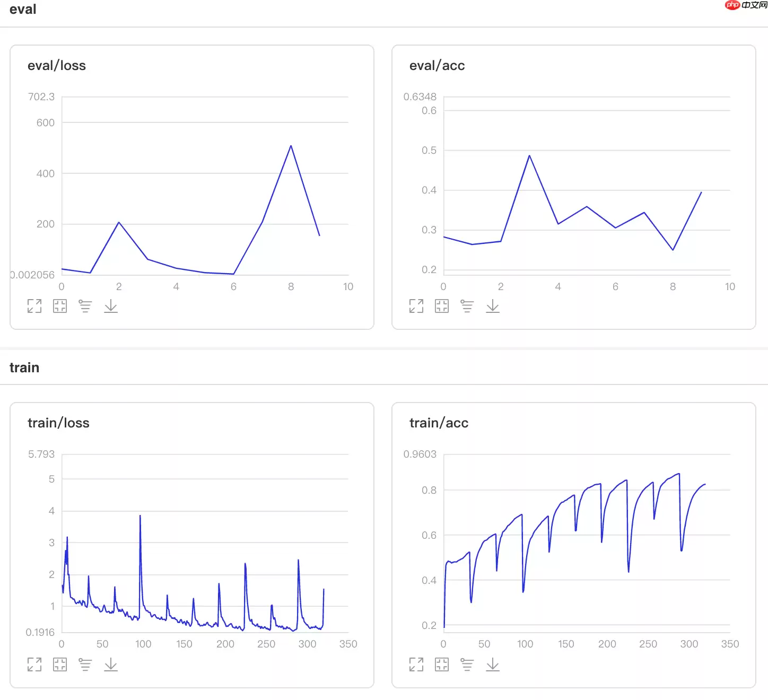Expand the eval/acc chart to fullscreen

click(416, 306)
